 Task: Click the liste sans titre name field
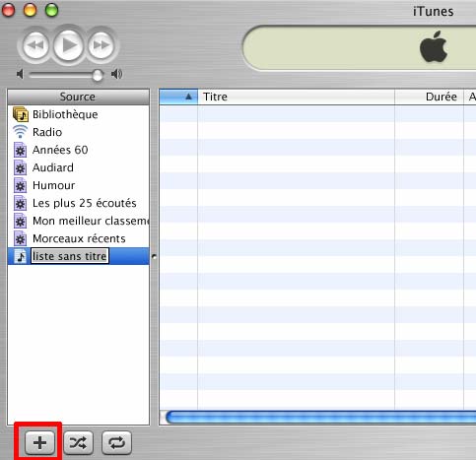click(x=70, y=256)
